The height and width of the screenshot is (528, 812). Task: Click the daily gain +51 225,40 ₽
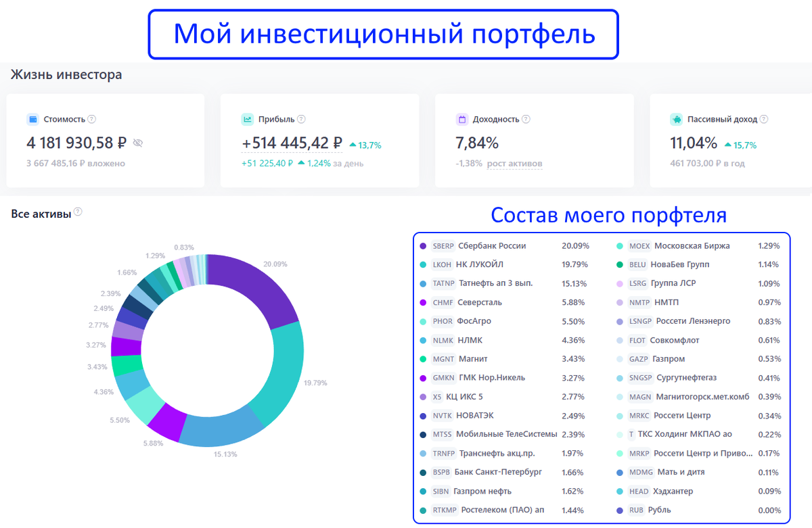click(267, 163)
